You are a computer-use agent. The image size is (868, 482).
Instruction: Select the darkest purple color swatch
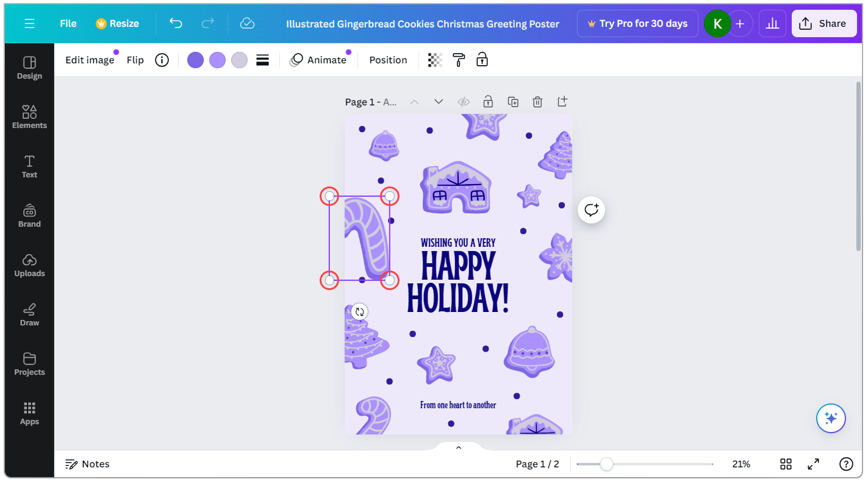click(195, 60)
